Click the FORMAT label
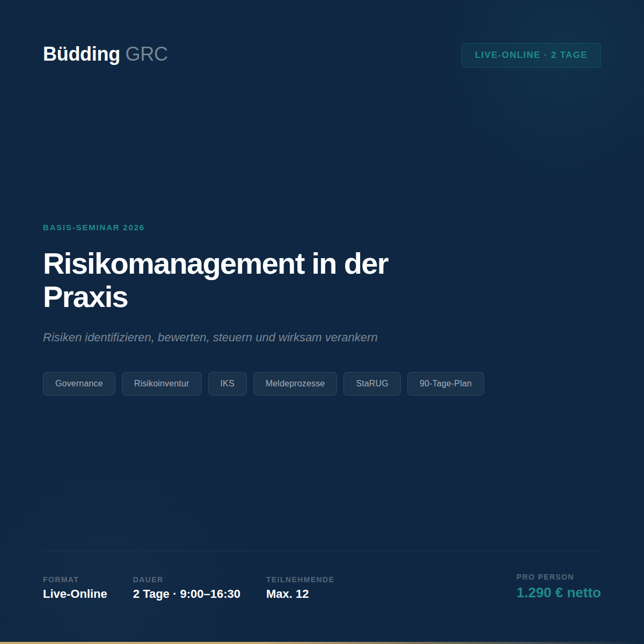Image resolution: width=644 pixels, height=644 pixels. click(61, 580)
